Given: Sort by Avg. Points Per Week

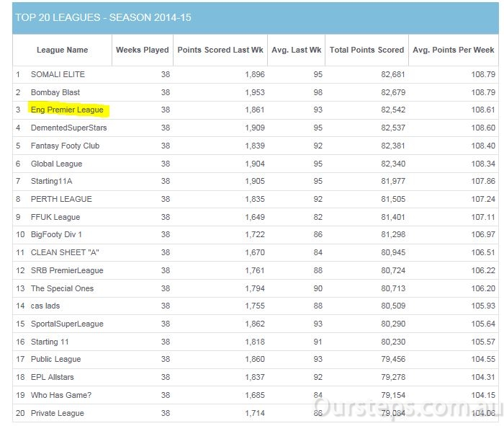Looking at the screenshot, I should [x=454, y=50].
